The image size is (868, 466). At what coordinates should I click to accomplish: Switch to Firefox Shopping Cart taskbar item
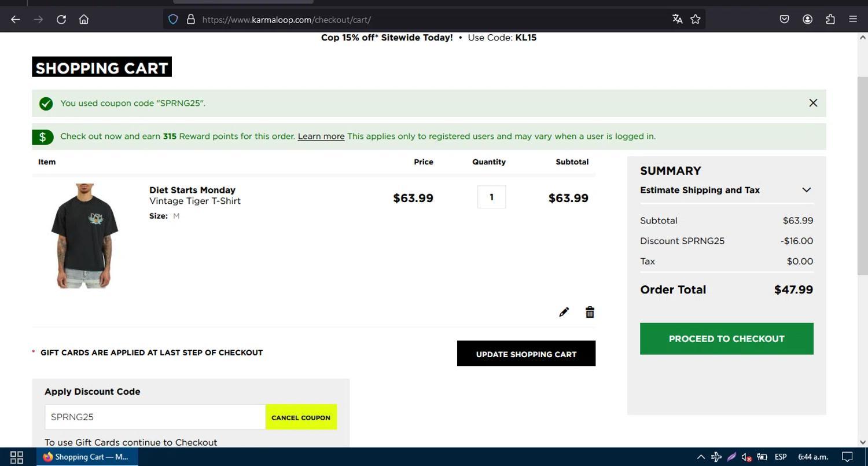87,457
